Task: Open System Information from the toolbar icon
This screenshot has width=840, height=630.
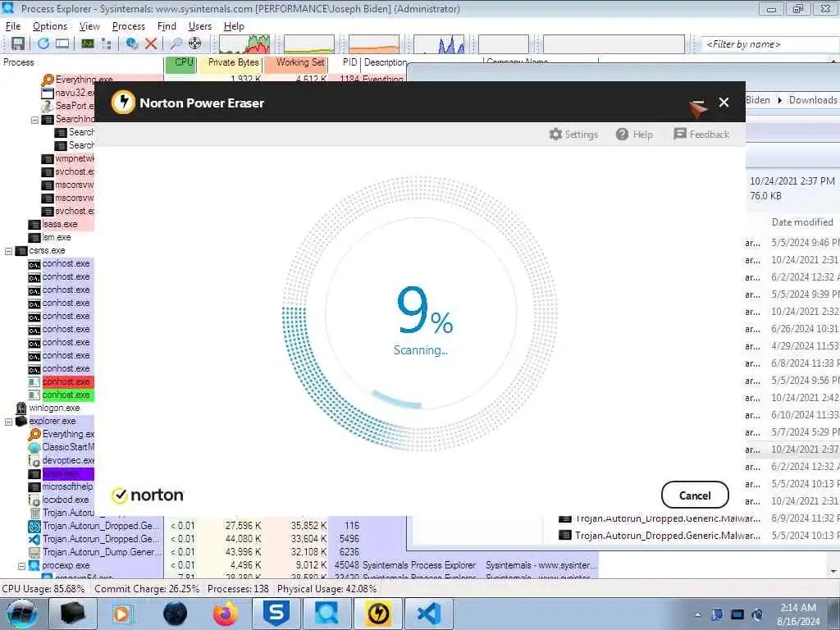Action: [x=62, y=44]
